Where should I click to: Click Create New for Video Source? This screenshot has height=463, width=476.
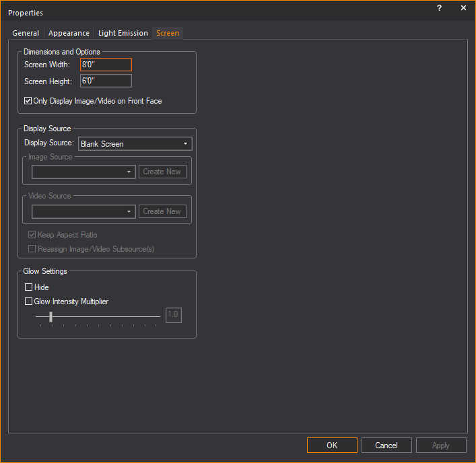click(x=162, y=211)
